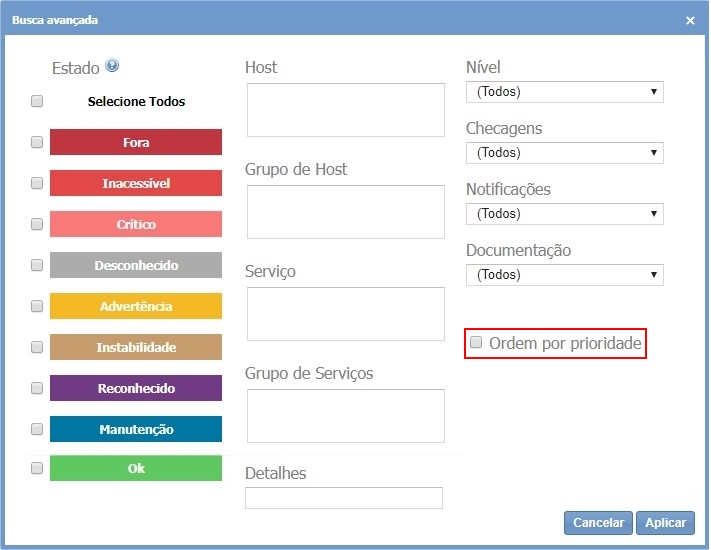This screenshot has height=550, width=711.
Task: Close the Busca avançada dialog
Action: [x=690, y=20]
